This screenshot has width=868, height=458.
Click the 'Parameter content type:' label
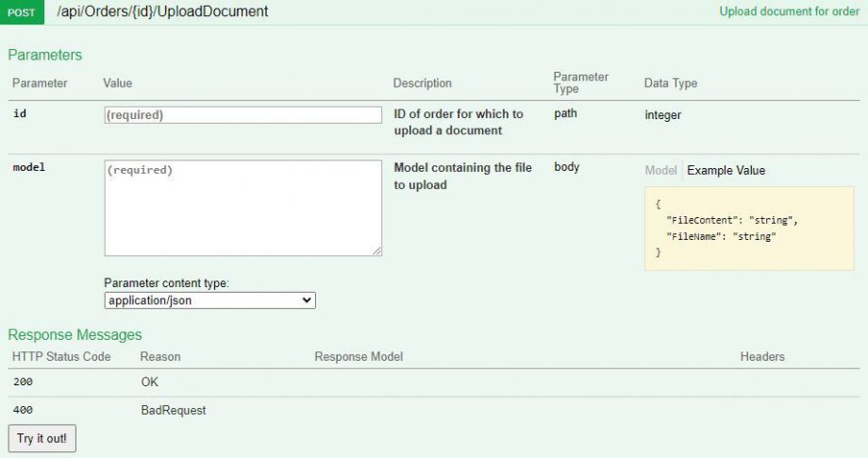[166, 283]
